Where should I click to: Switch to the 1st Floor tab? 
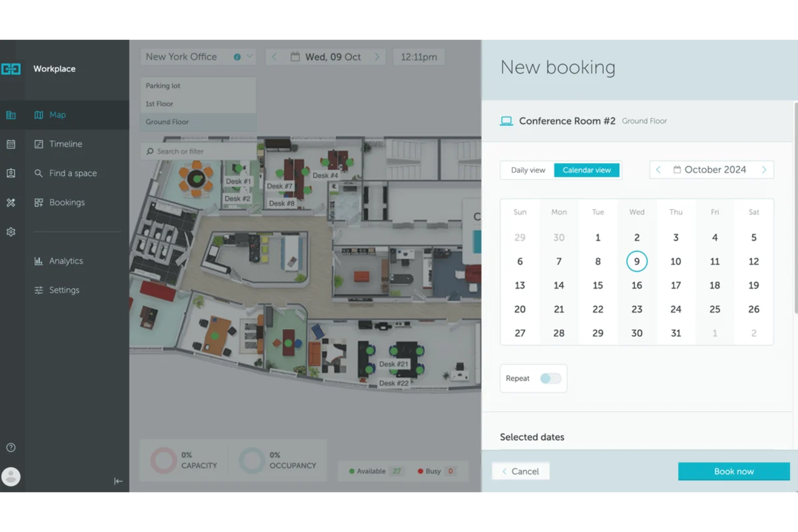click(159, 103)
